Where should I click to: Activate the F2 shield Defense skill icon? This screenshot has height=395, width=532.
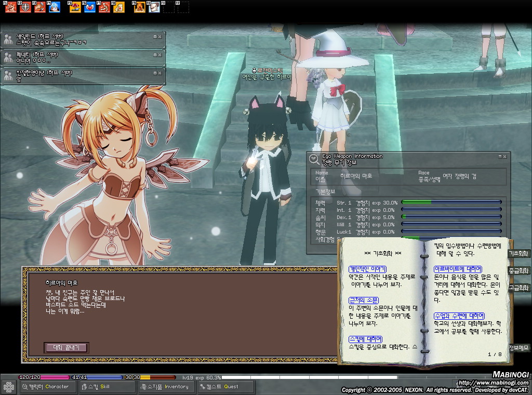25,7
